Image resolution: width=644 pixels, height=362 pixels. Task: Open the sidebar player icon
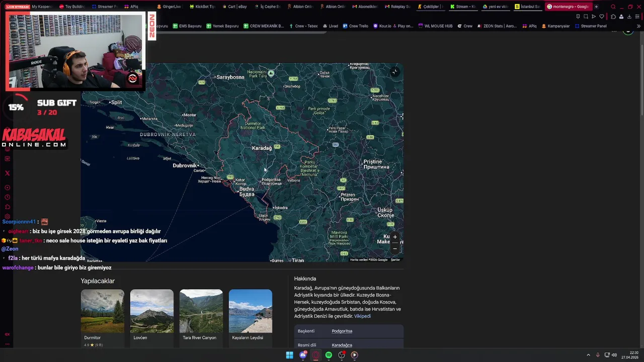coord(7,188)
